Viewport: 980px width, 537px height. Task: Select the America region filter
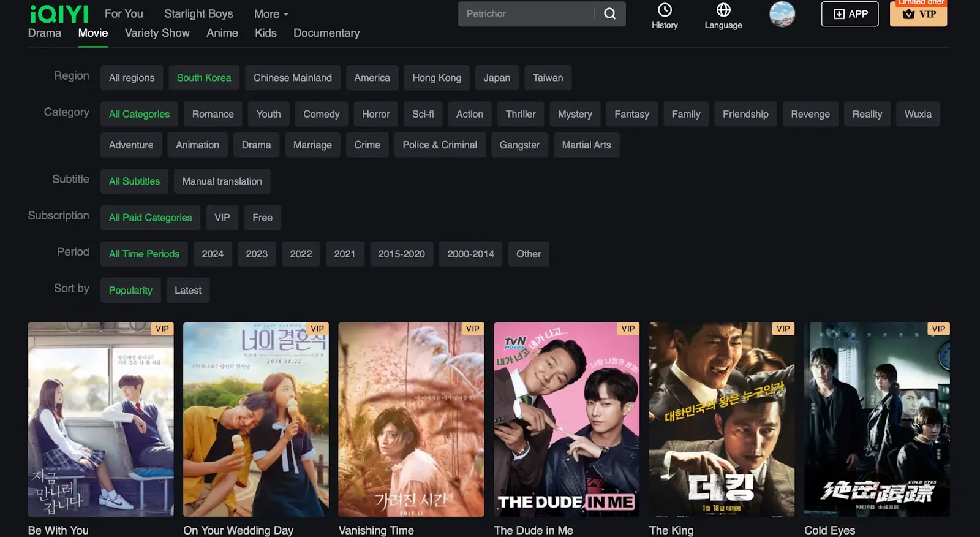372,78
